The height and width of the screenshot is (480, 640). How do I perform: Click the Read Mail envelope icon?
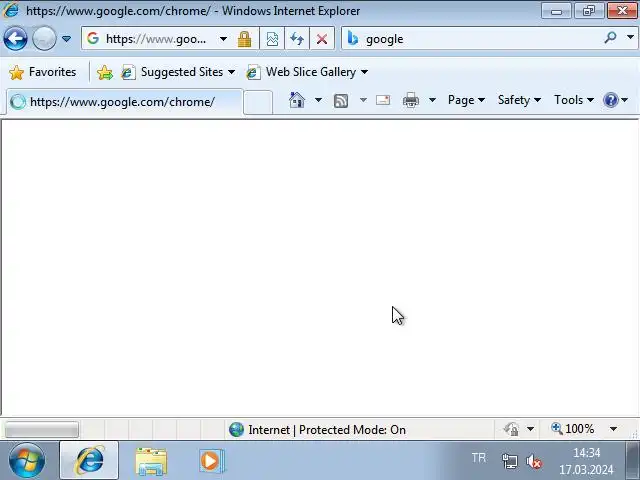click(383, 100)
